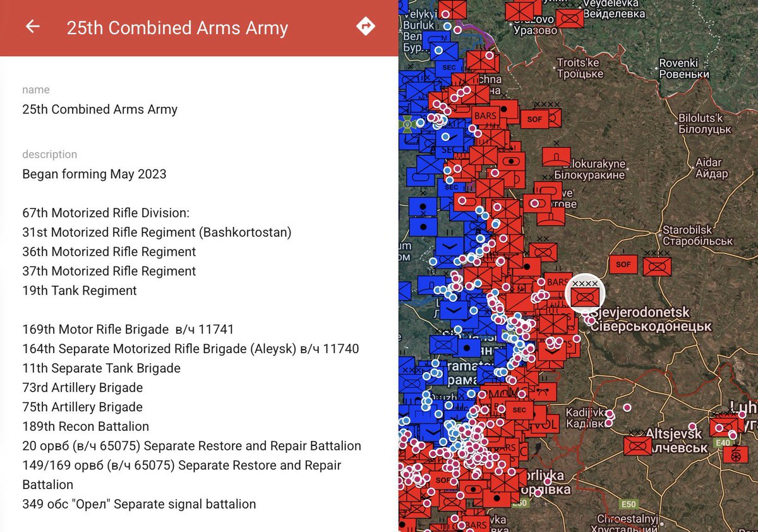
Task: Click the XXXX crossed-rectangle marker beside Starobilsk SOF
Action: click(657, 266)
